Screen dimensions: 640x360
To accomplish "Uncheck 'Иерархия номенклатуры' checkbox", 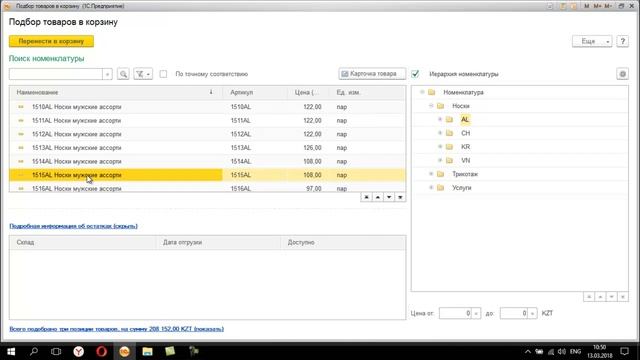I will [x=415, y=74].
